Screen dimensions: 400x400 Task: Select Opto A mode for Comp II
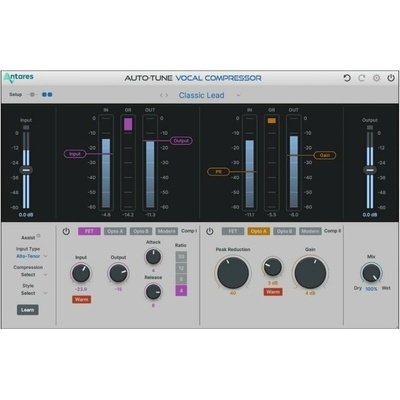[259, 231]
